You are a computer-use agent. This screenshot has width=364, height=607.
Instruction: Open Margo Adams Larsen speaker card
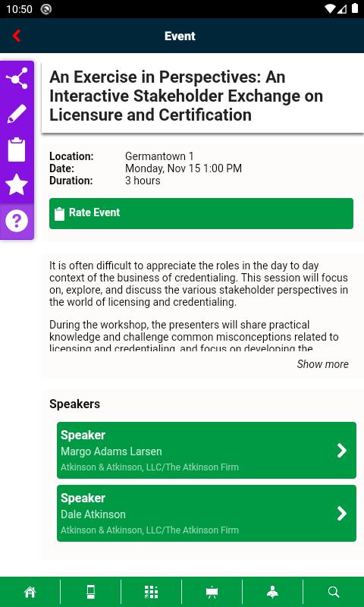pyautogui.click(x=206, y=451)
